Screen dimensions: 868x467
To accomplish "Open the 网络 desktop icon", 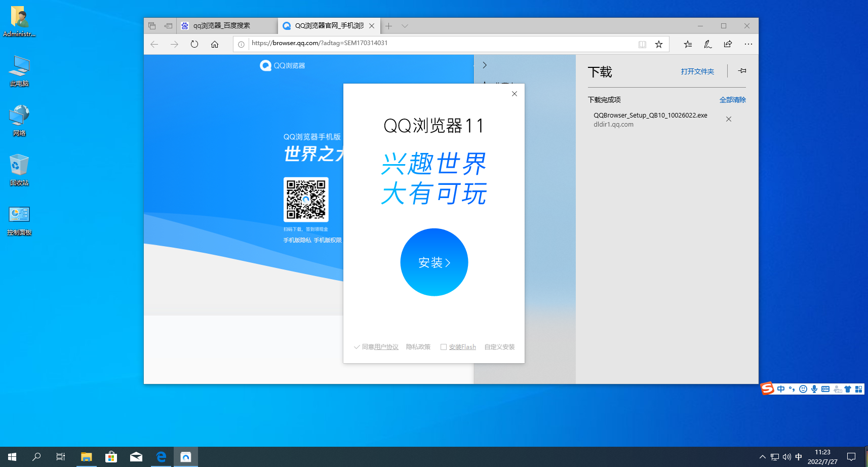I will pyautogui.click(x=19, y=121).
